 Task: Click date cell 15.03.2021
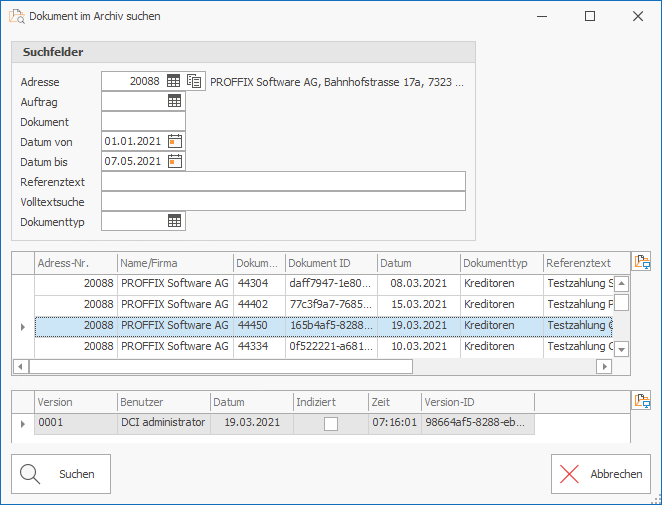[x=418, y=304]
